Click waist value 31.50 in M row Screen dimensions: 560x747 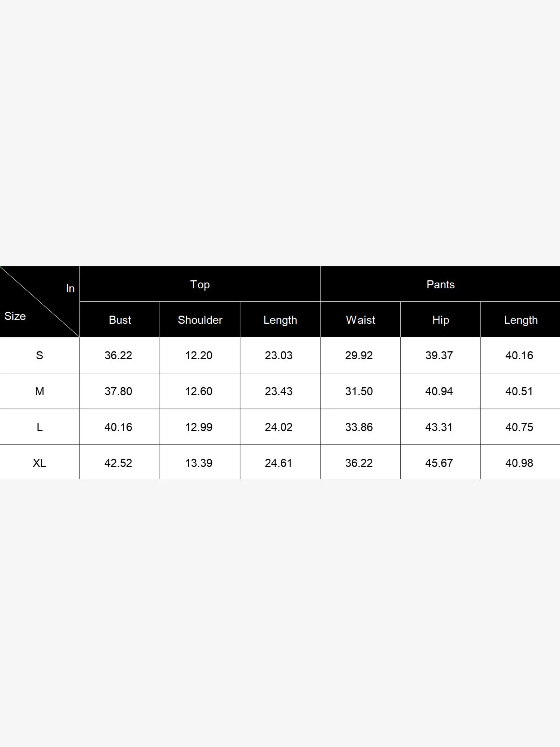tap(359, 391)
